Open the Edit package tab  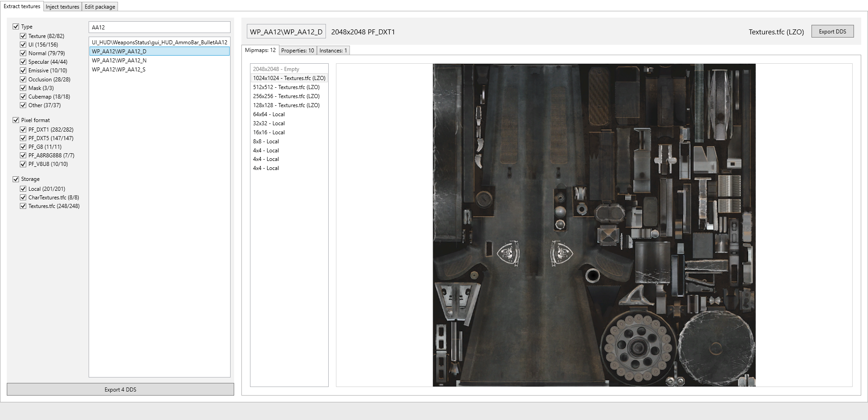[x=100, y=7]
